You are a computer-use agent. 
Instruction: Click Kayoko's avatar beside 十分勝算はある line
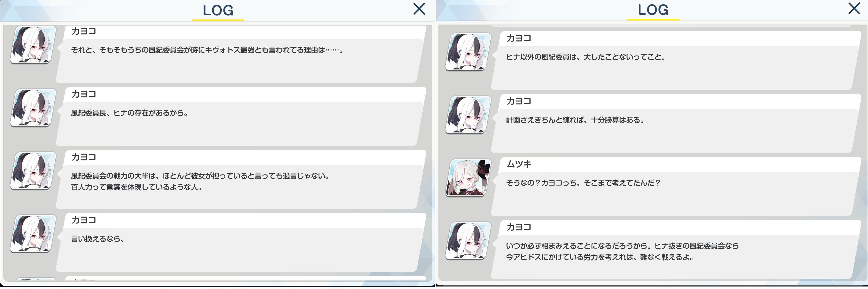click(x=468, y=115)
